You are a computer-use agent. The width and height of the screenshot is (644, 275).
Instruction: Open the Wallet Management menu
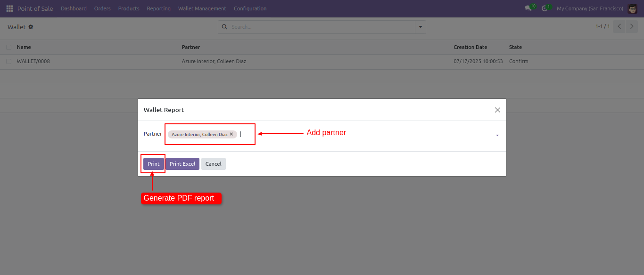(202, 8)
